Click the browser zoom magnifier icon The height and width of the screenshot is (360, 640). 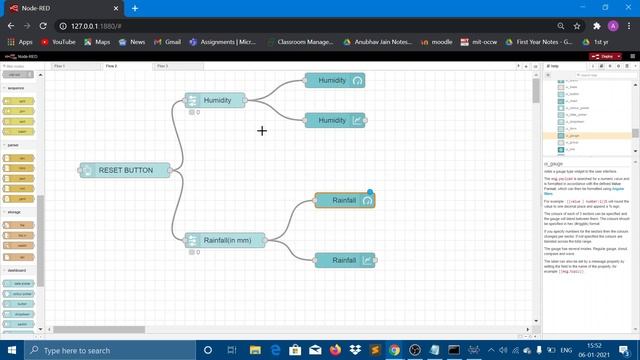pos(560,26)
